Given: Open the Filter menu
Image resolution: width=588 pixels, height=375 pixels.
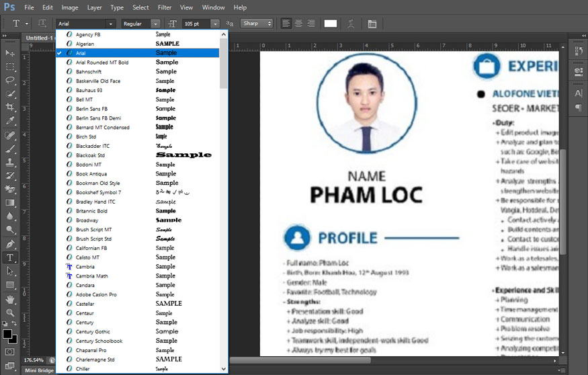Looking at the screenshot, I should (164, 7).
